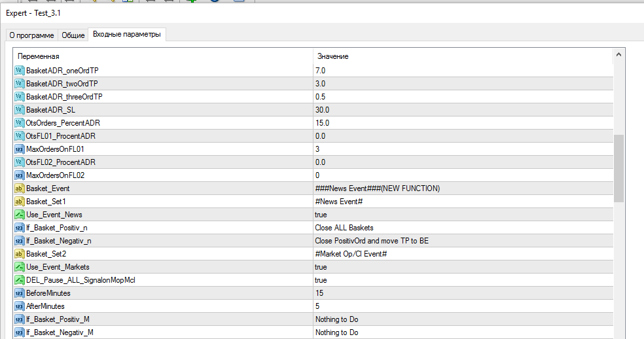Click the OtsFL01_ProcentADR variable icon
This screenshot has width=644, height=339.
[x=19, y=136]
